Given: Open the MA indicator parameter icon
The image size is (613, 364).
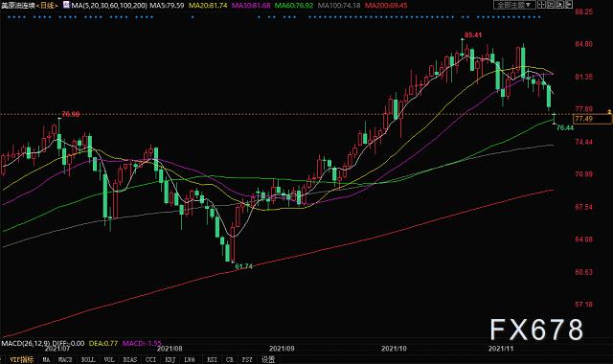Looking at the screenshot, I should [x=66, y=5].
